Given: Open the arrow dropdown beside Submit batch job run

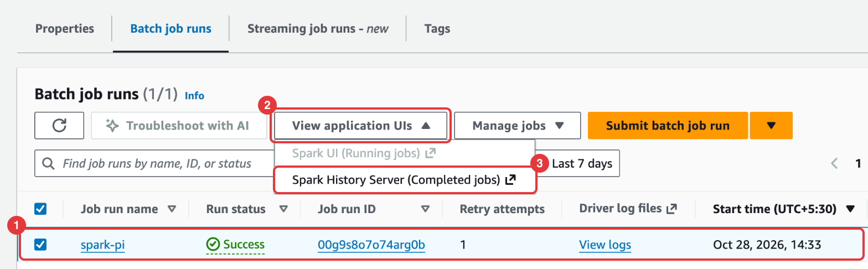Looking at the screenshot, I should click(x=771, y=126).
